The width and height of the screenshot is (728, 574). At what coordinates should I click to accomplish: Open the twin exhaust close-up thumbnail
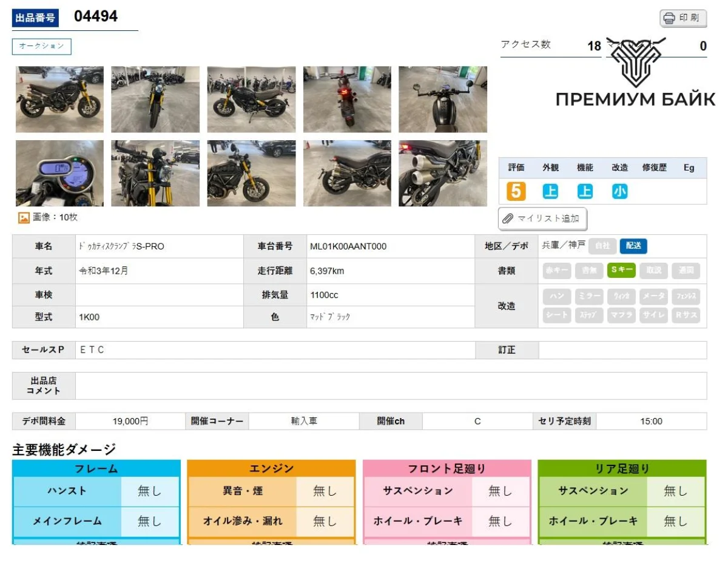[442, 174]
